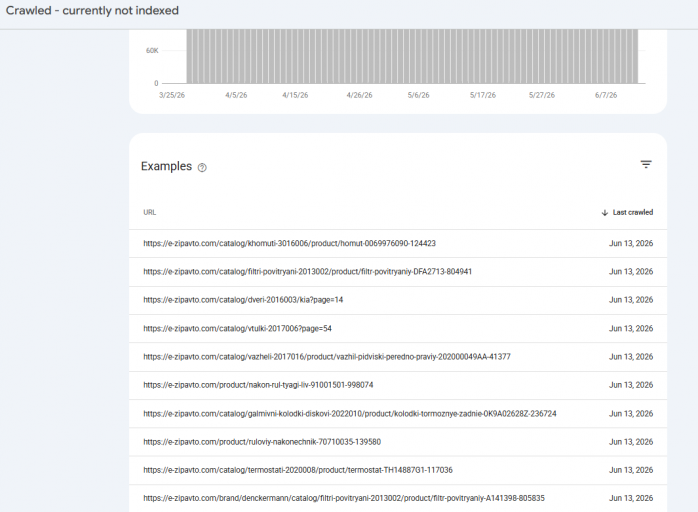Open URL row filtr-povitryaniy-A141398-805835

pos(398,498)
